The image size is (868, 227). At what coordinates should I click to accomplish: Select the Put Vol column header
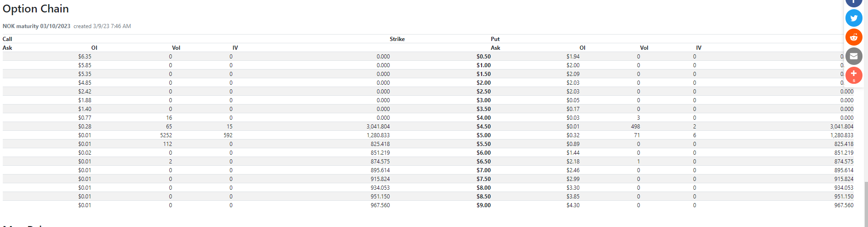pyautogui.click(x=644, y=48)
